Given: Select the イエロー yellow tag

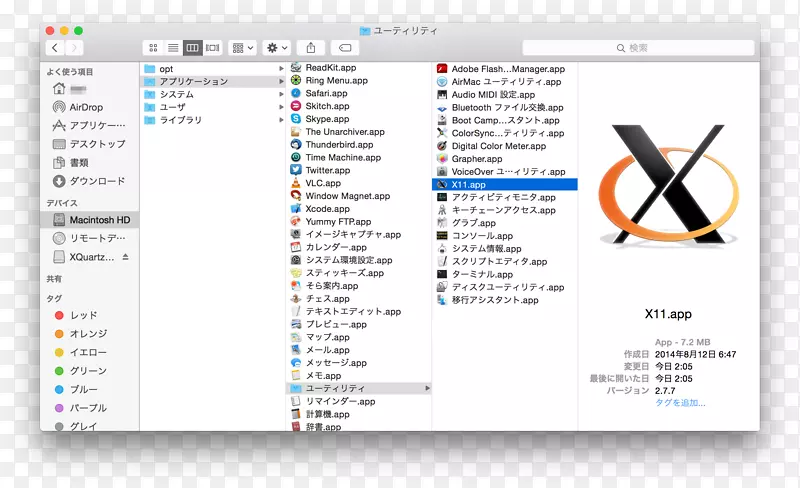Looking at the screenshot, I should tap(88, 352).
